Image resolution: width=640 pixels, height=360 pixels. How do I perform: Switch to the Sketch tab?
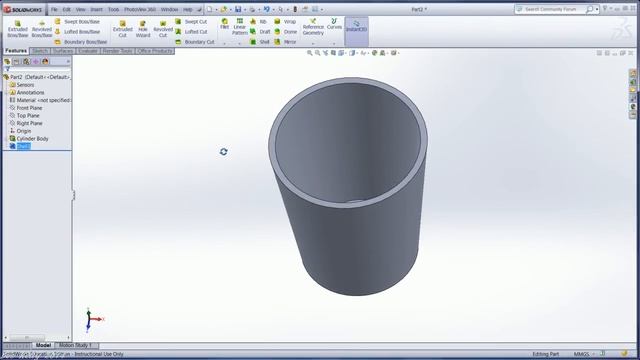click(x=40, y=51)
